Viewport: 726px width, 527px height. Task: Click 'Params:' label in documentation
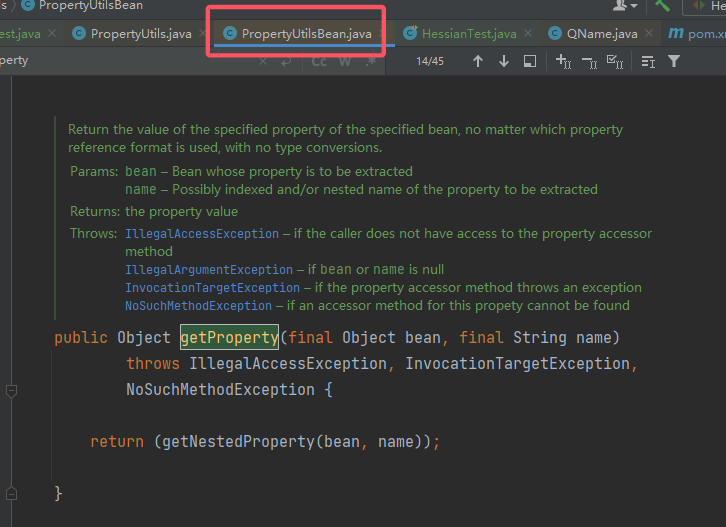[94, 171]
